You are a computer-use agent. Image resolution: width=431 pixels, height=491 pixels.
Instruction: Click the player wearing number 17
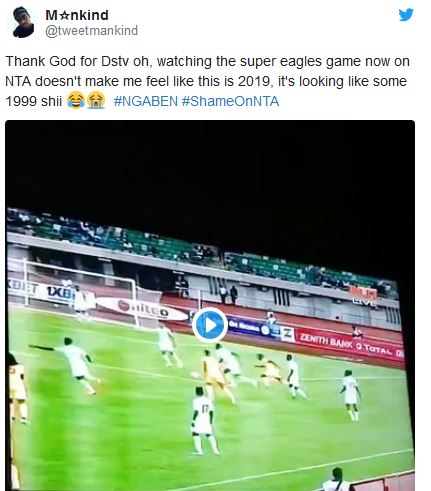(x=203, y=420)
